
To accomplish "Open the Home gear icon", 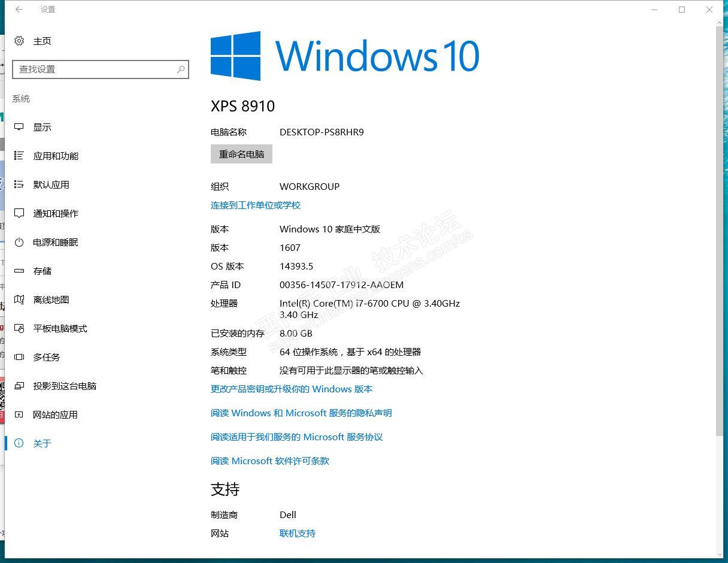I will [19, 41].
